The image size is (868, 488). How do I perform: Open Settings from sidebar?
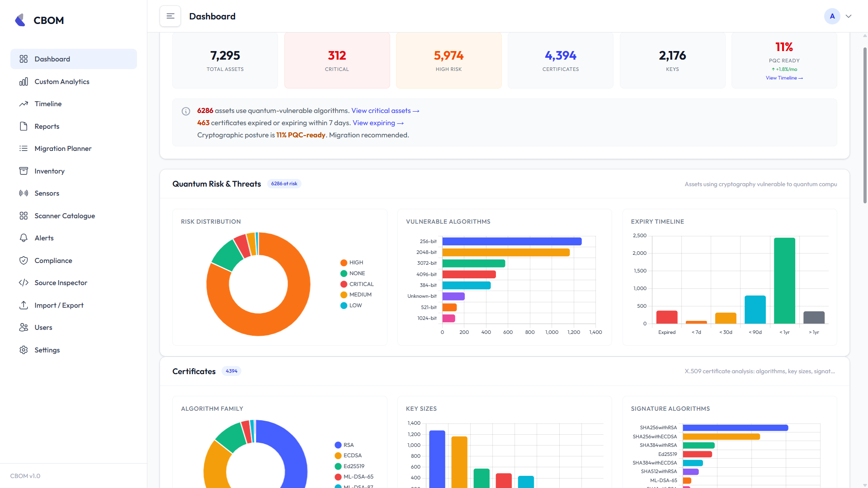click(x=74, y=350)
